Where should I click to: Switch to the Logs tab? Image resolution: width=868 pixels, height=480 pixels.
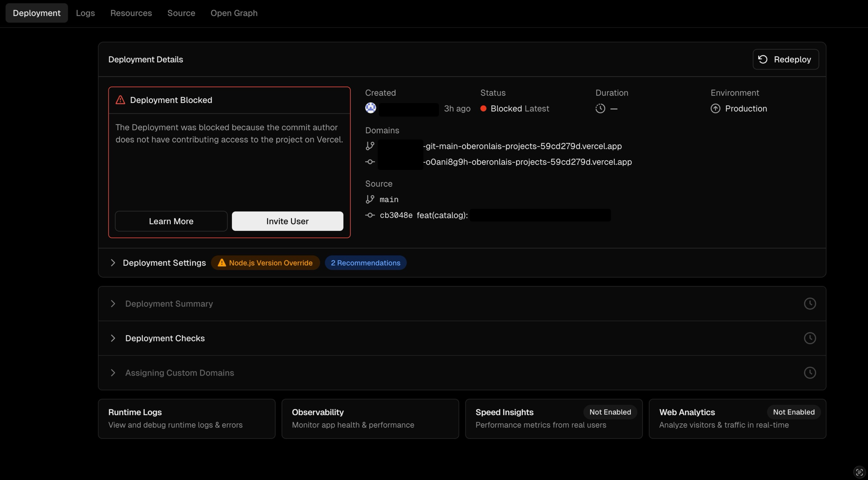[x=85, y=13]
